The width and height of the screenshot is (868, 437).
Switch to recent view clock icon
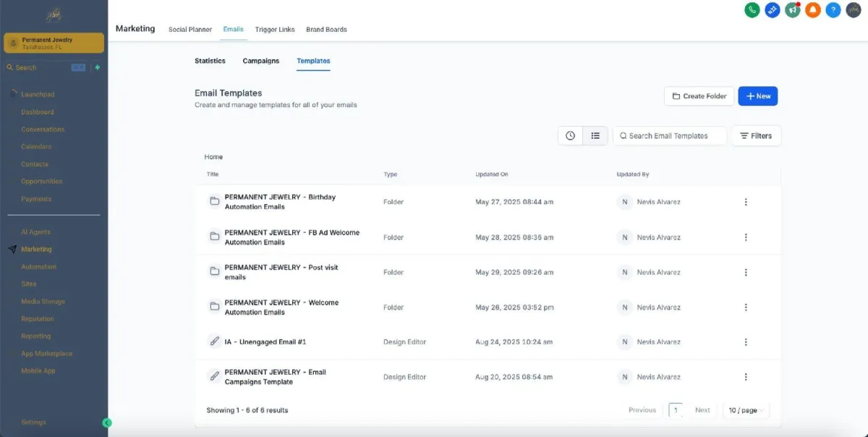coord(570,135)
